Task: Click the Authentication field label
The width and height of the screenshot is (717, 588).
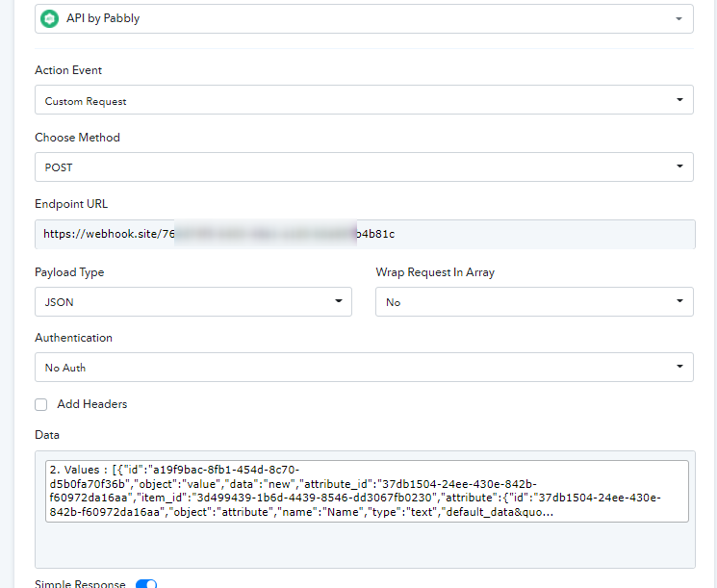Action: pos(73,338)
